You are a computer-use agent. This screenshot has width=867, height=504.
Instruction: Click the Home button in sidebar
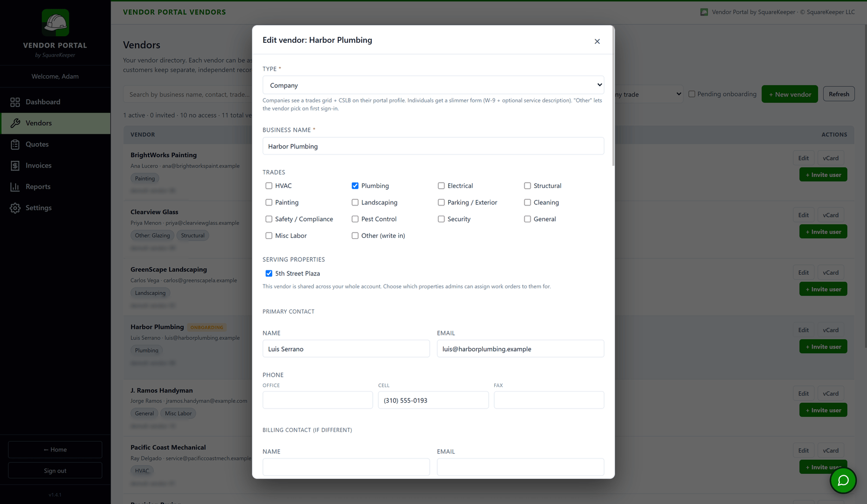click(55, 449)
